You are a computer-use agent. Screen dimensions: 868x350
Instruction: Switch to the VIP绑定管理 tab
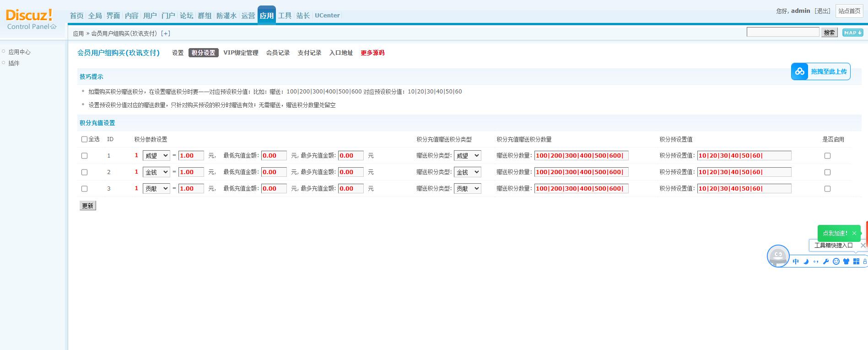[241, 53]
